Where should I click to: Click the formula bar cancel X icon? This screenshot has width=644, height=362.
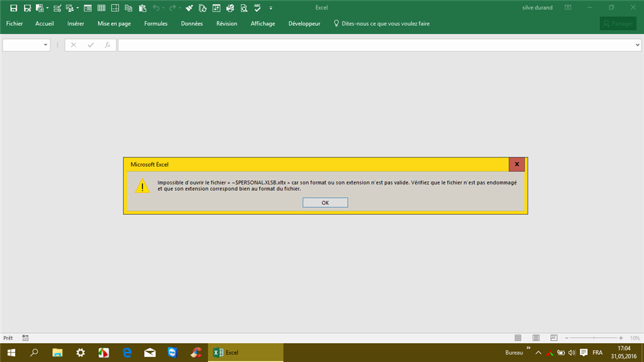click(x=74, y=45)
